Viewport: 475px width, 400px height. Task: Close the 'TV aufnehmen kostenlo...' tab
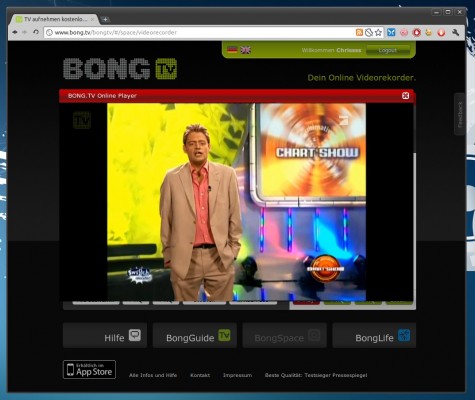coord(93,19)
